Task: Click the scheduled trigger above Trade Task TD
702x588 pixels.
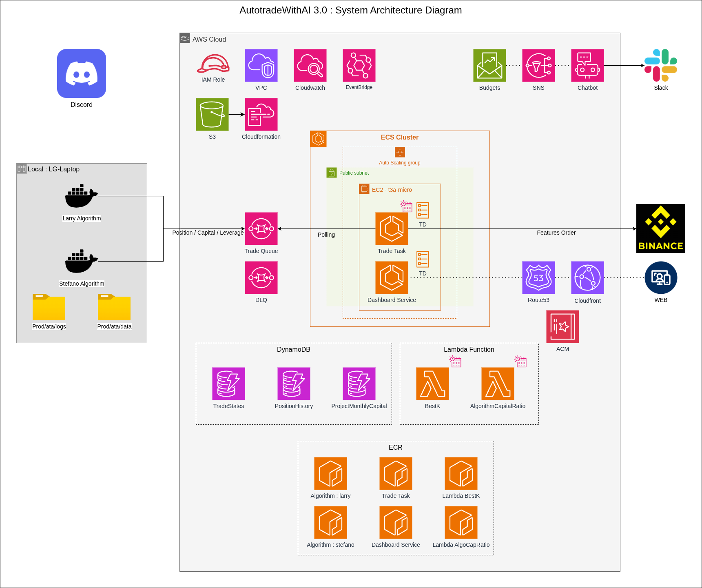Action: tap(407, 207)
